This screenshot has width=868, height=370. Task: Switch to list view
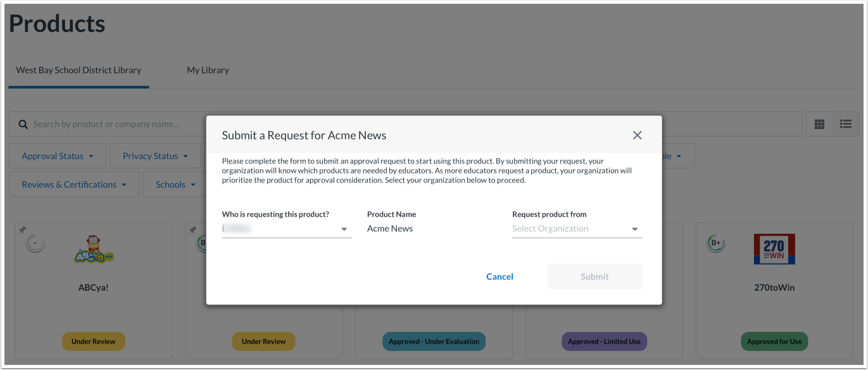(x=845, y=124)
